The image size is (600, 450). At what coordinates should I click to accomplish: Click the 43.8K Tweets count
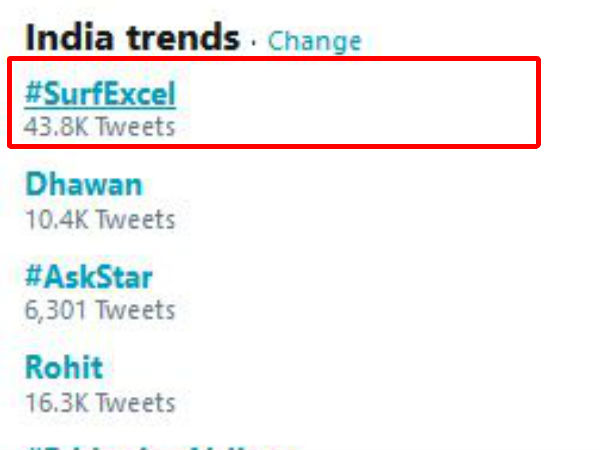pos(100,127)
